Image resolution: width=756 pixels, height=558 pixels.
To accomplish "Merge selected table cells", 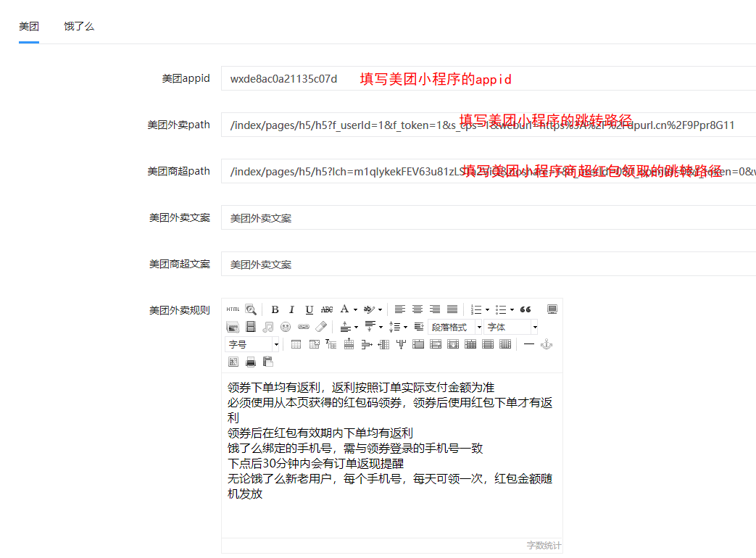I will [418, 344].
